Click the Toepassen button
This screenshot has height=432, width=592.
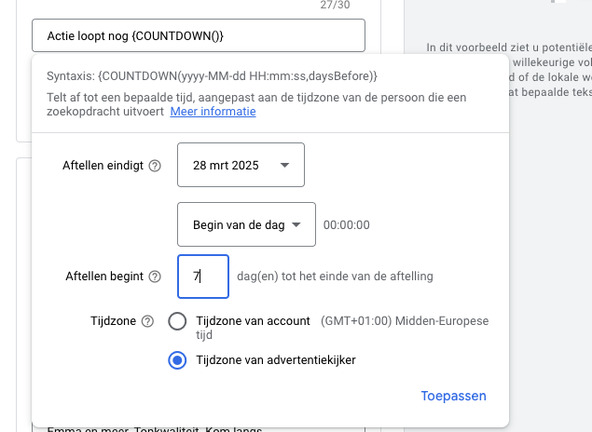coord(453,396)
